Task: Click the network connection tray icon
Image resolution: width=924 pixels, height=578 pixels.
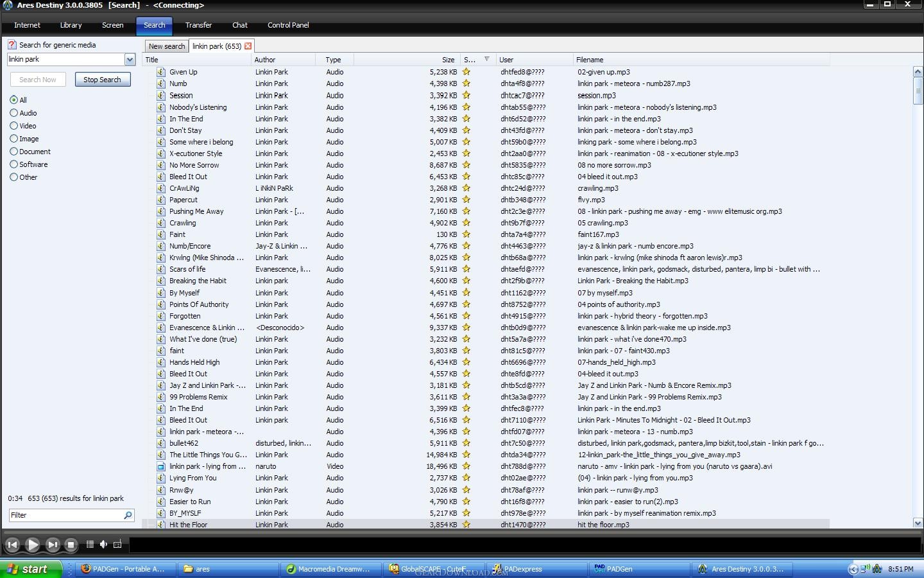Action: [866, 569]
